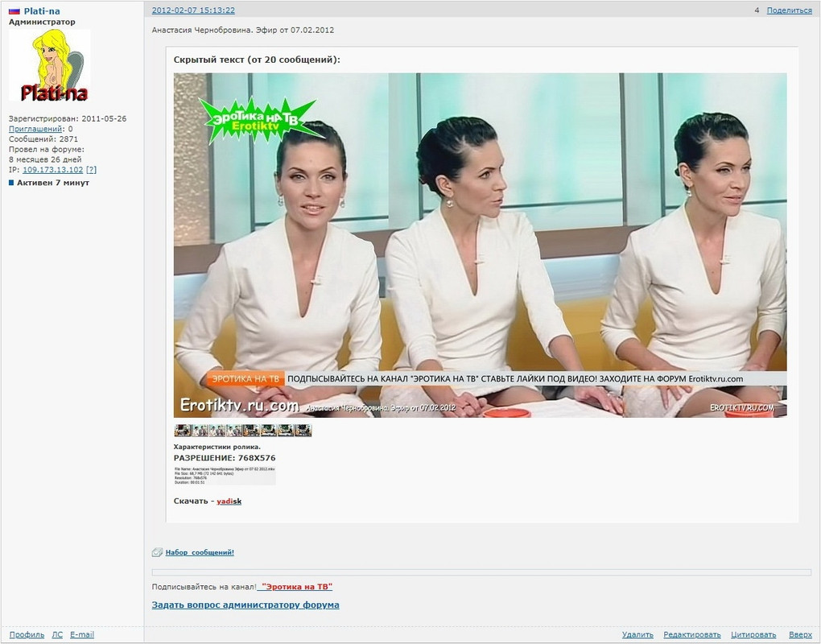This screenshot has width=821, height=644.
Task: Open the small frame-preview thumbnail strip
Action: (x=243, y=431)
